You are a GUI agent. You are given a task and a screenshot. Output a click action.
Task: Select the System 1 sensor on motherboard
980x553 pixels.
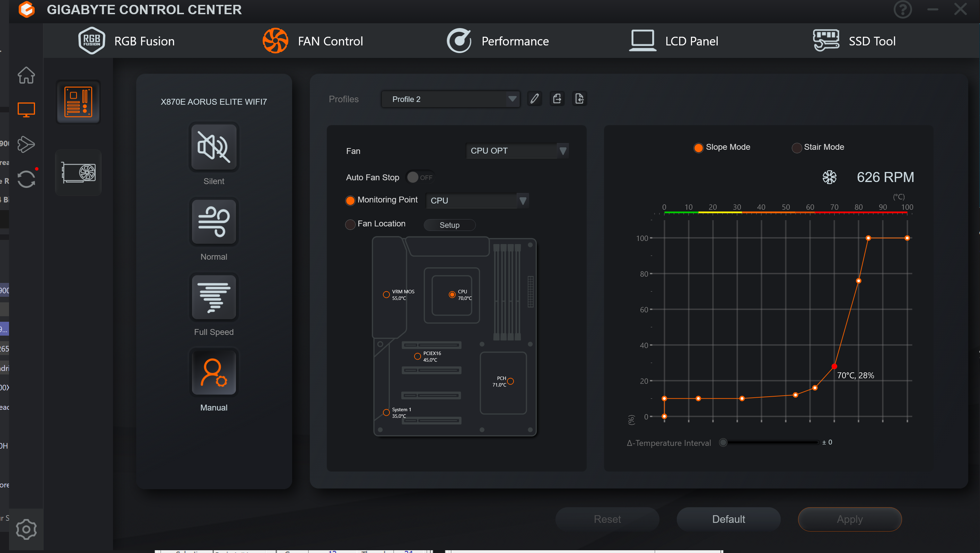click(386, 412)
